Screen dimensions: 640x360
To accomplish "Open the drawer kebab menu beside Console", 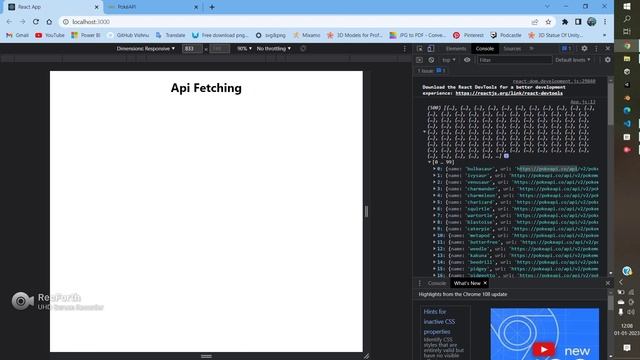I will (419, 283).
